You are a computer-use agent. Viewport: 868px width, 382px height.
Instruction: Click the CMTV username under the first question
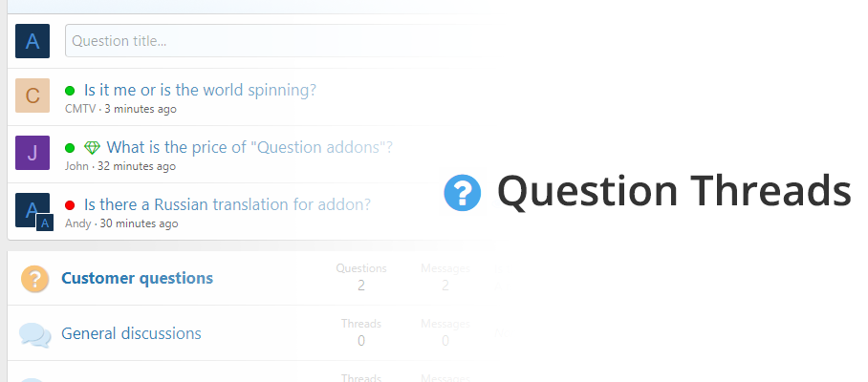point(80,109)
